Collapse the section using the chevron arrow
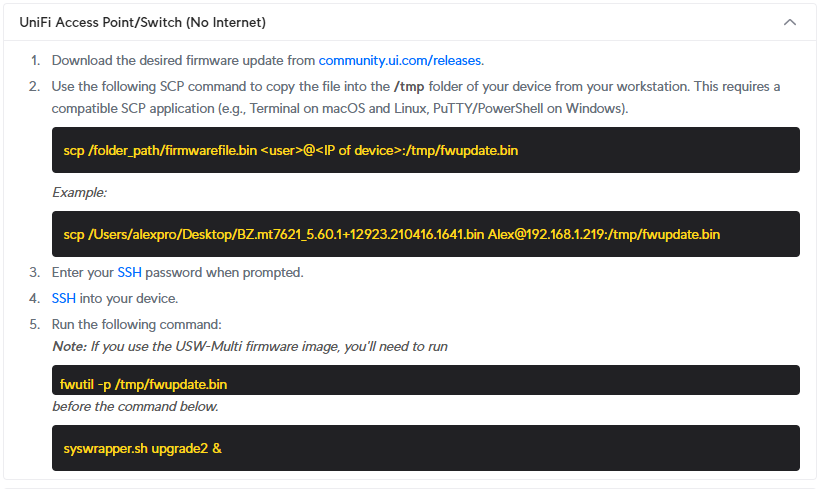 point(790,22)
